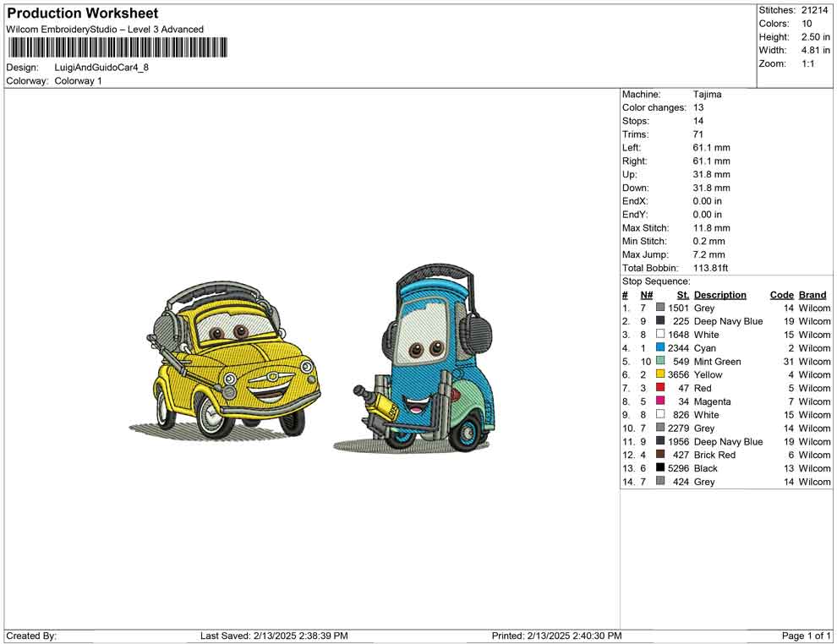Click the Total Bobbin value '113.81ft'

pyautogui.click(x=710, y=268)
